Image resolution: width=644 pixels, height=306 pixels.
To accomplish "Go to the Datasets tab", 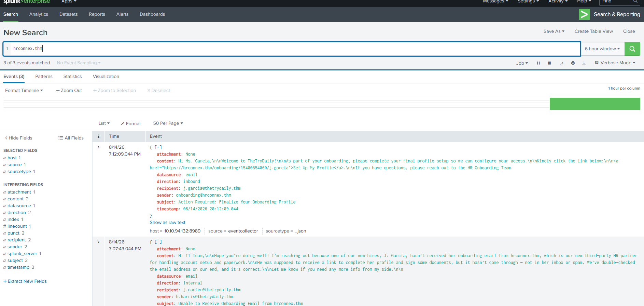I will 68,14.
